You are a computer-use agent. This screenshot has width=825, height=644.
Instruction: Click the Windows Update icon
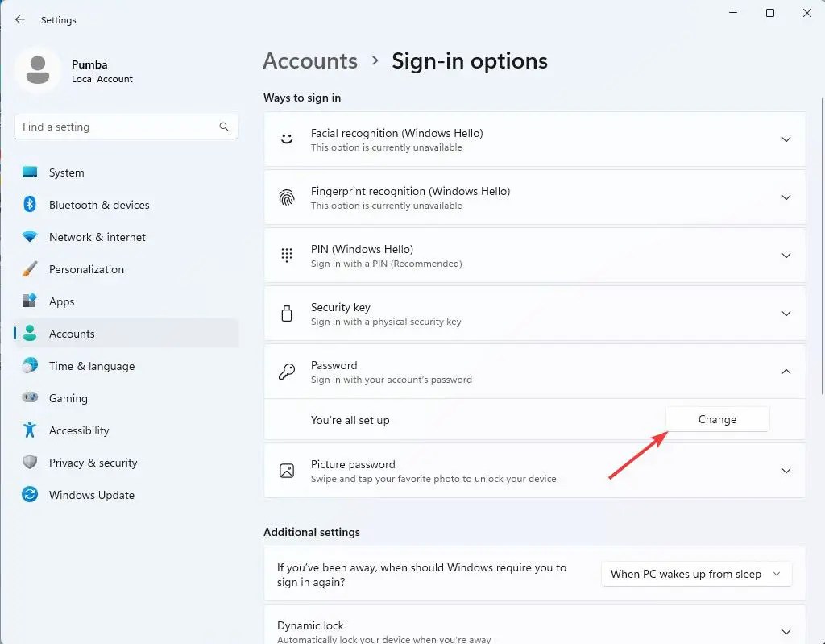[30, 495]
